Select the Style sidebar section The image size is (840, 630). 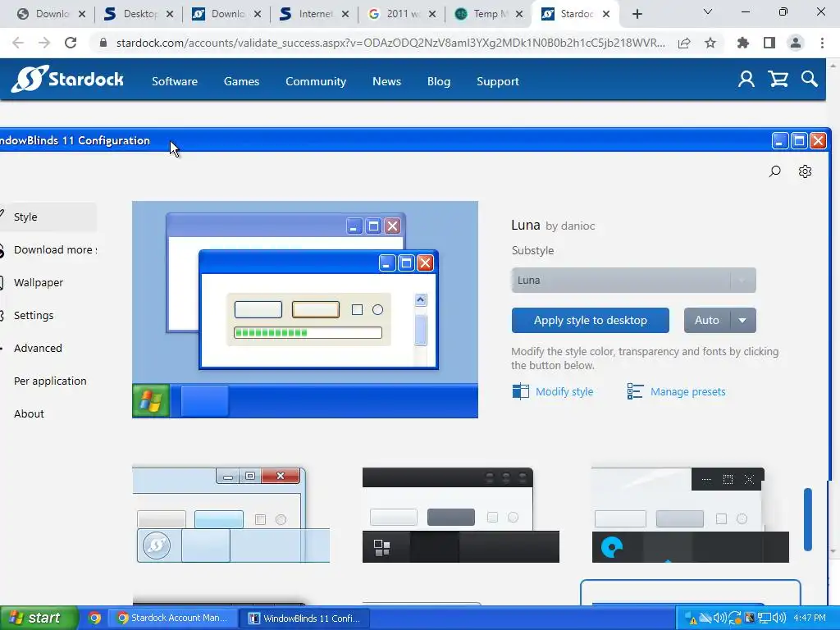click(48, 217)
